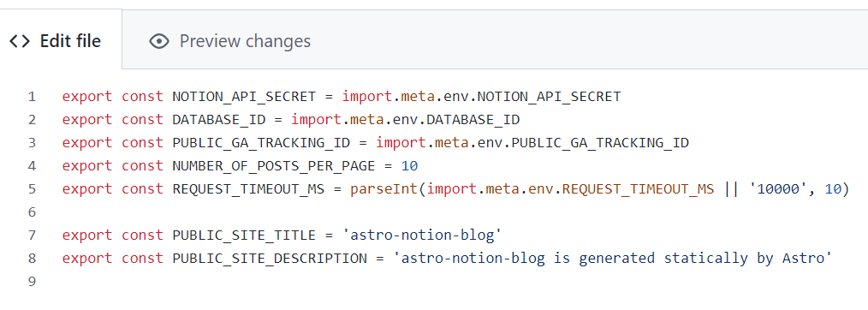Select line number 5 in gutter

tap(32, 189)
